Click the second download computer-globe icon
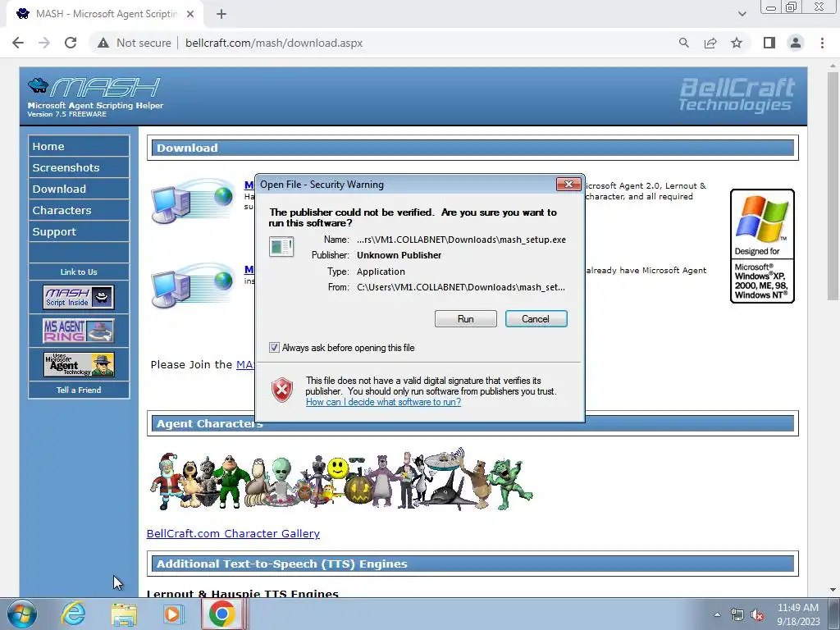Screen dimensions: 840x630 click(192, 285)
